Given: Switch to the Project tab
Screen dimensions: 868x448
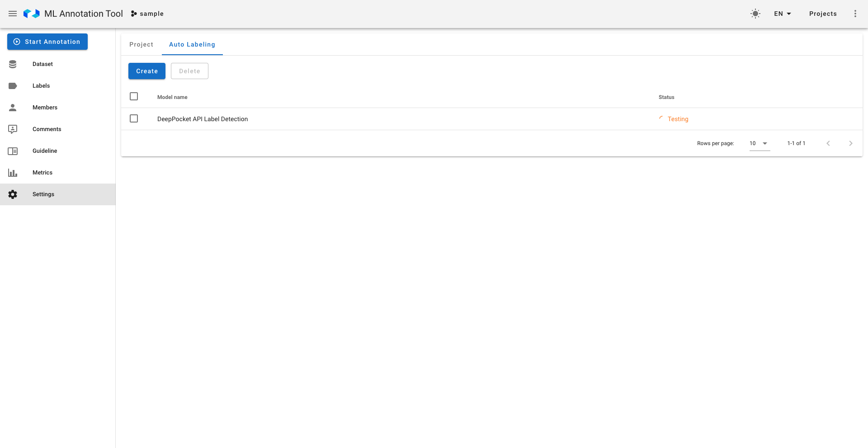Looking at the screenshot, I should (141, 44).
